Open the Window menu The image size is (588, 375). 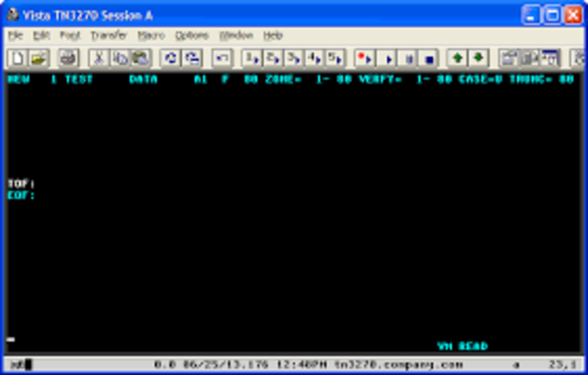[x=236, y=36]
